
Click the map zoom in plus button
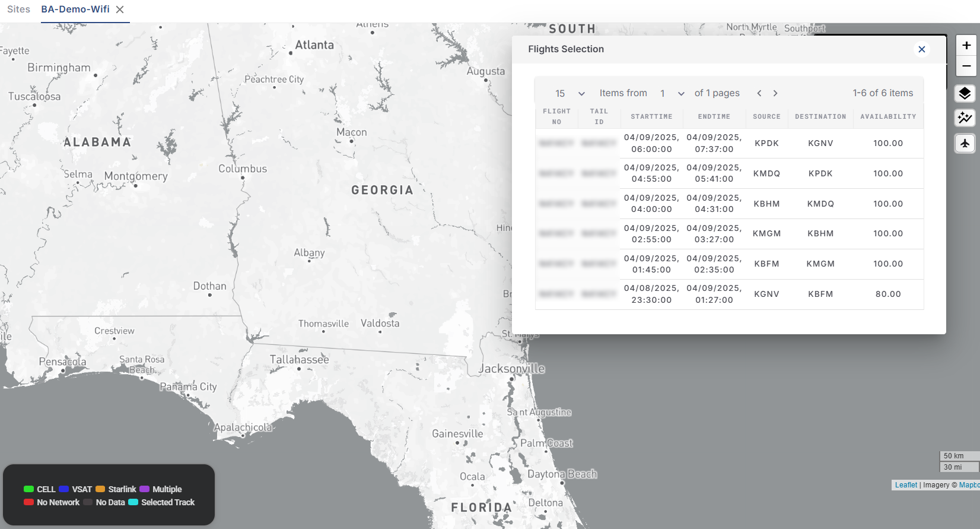[966, 45]
